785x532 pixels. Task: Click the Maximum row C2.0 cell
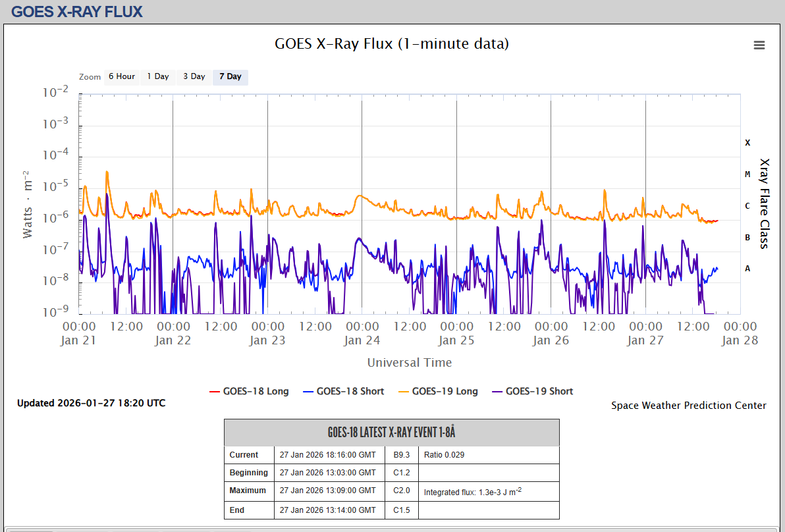coord(402,491)
